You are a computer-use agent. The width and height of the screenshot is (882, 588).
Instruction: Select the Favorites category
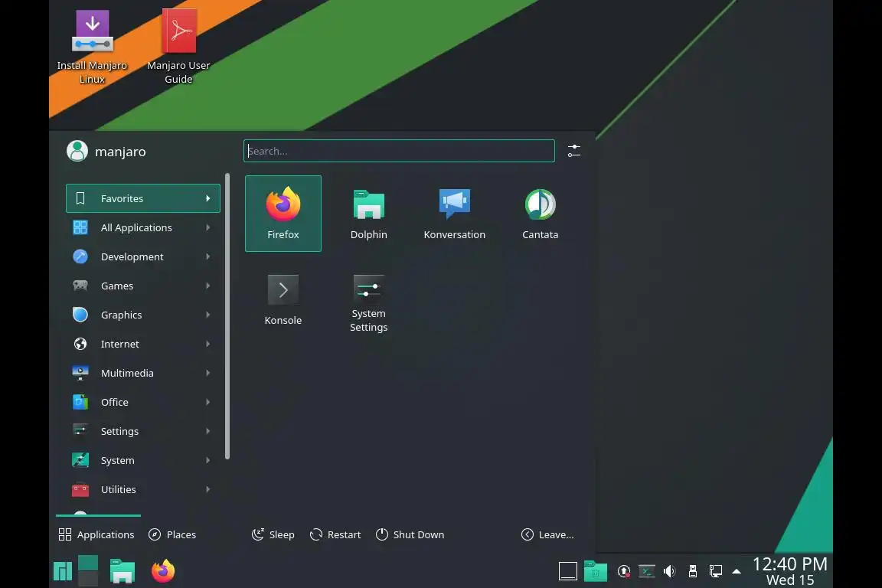pos(143,198)
